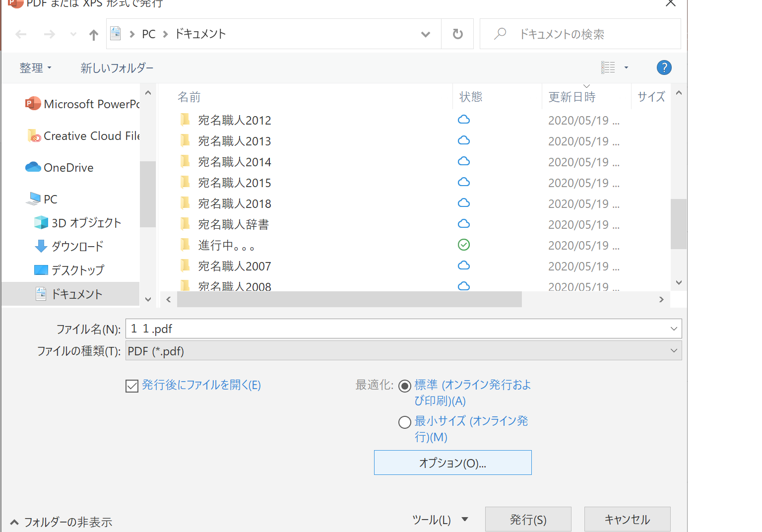762x532 pixels.
Task: Collapse folders using フォルダーの非表示
Action: pos(61,522)
